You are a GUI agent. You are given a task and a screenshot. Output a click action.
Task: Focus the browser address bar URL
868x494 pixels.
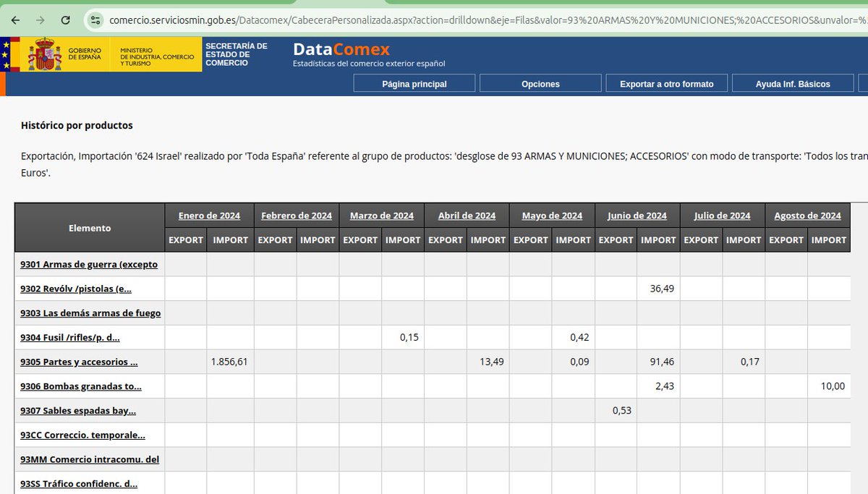pos(488,20)
